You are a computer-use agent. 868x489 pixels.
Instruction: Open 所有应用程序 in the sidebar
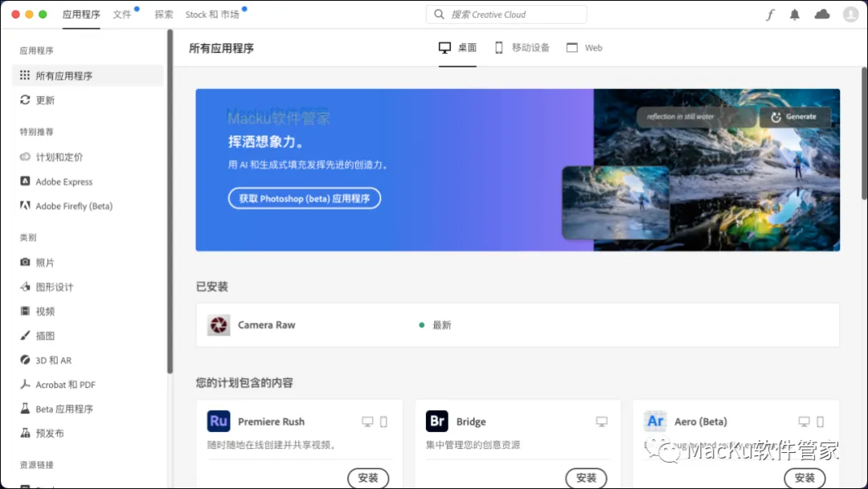tap(88, 75)
